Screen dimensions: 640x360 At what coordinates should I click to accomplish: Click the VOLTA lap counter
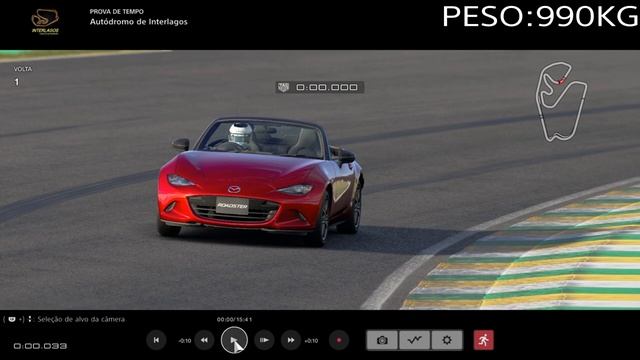point(22,76)
